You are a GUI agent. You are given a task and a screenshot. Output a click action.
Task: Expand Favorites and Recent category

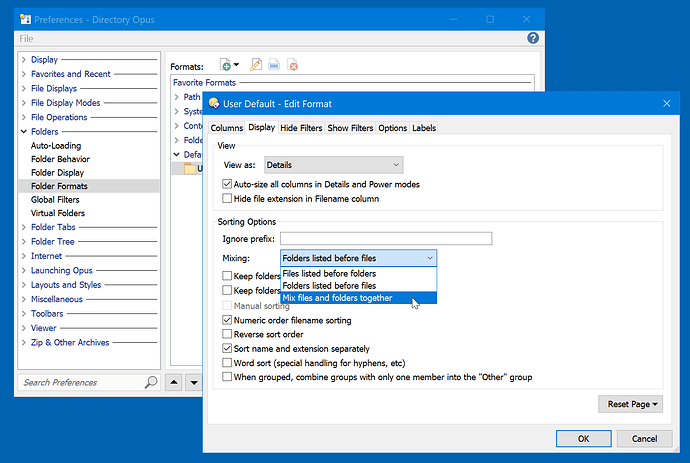[x=24, y=74]
